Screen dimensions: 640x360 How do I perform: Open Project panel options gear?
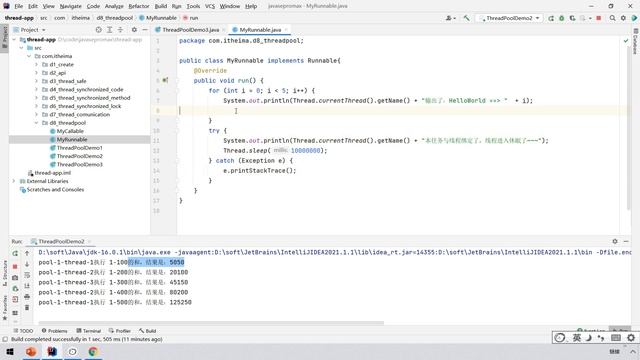pyautogui.click(x=134, y=30)
